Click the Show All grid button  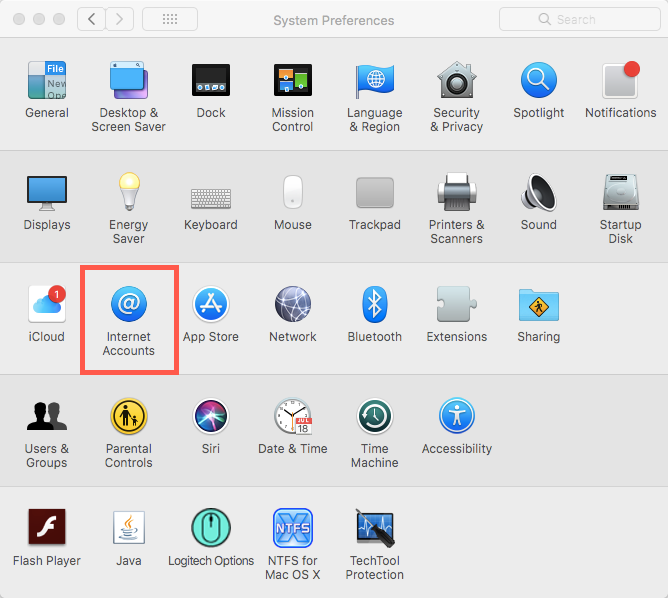[170, 19]
